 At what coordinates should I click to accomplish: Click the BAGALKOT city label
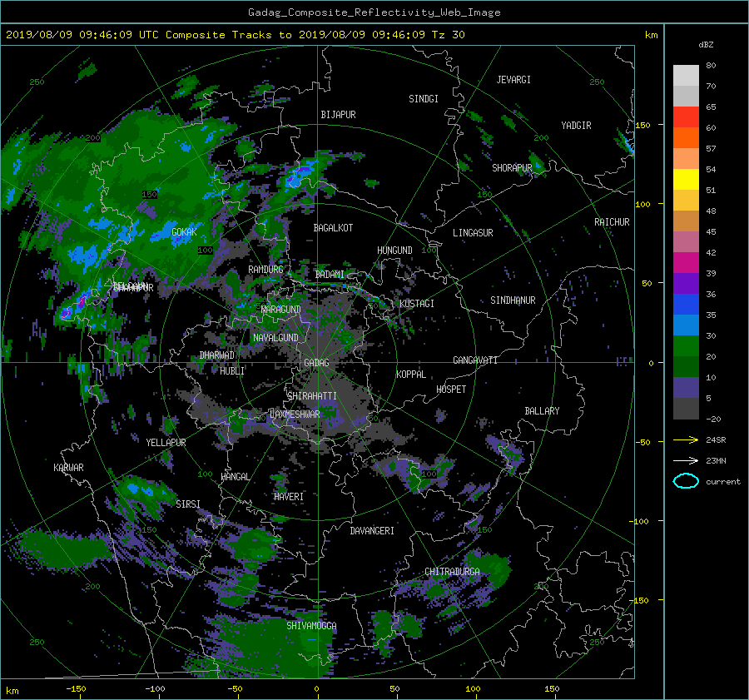point(333,228)
